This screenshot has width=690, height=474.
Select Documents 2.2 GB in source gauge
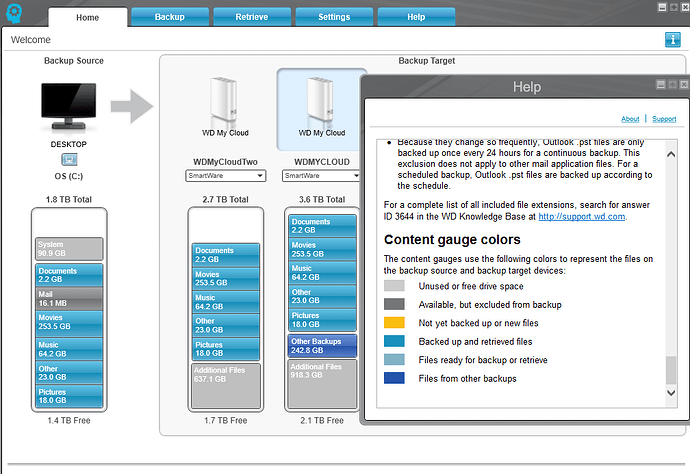coord(69,275)
